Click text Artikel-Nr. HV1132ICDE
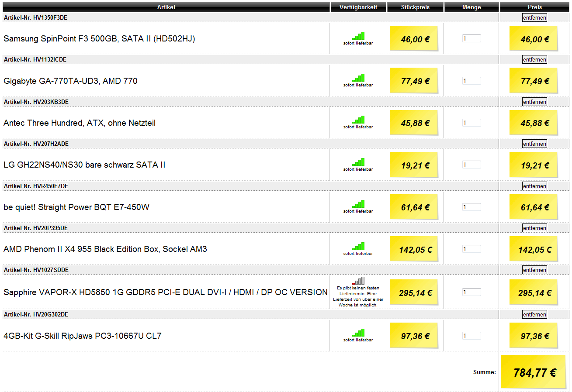Screen dimensions: 572x392 point(35,59)
